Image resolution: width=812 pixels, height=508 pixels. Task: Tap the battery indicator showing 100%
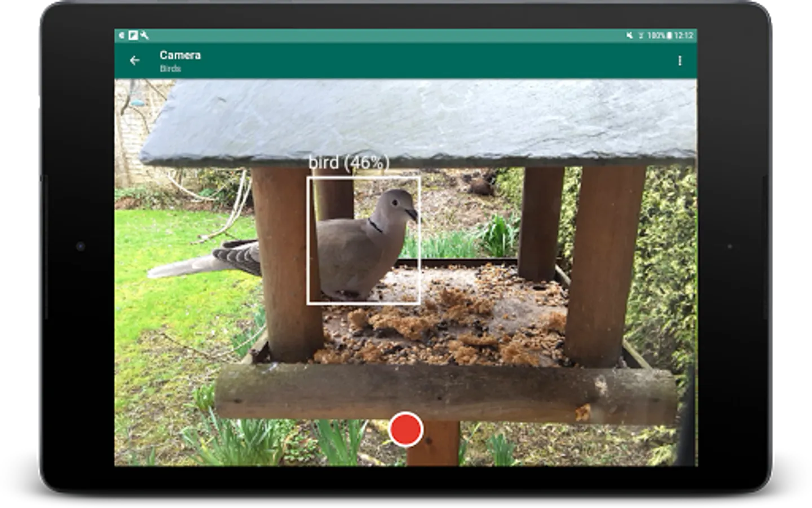click(x=659, y=34)
